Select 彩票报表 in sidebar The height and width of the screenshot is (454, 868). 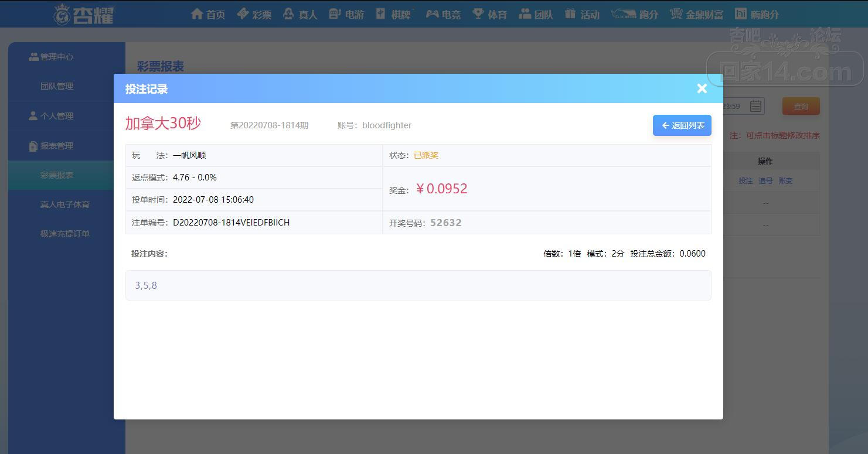(x=67, y=175)
